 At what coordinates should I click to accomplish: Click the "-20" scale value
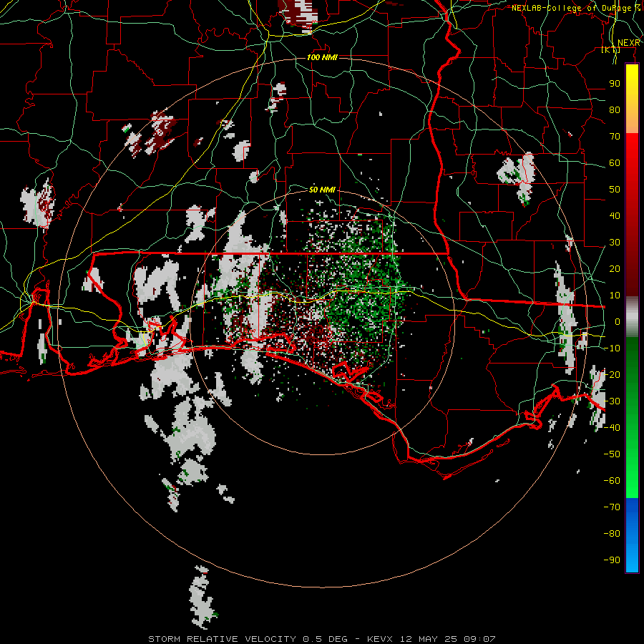(x=612, y=374)
